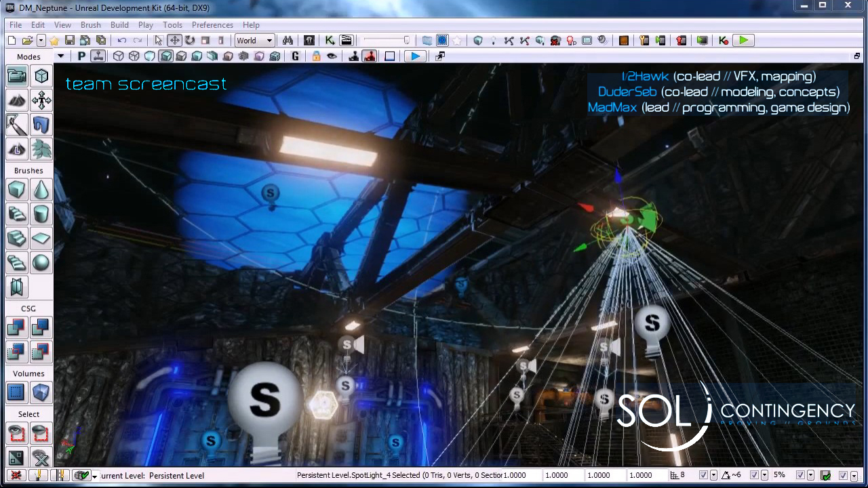The width and height of the screenshot is (868, 488).
Task: Toggle rotation grid snap checkbox
Action: 754,475
